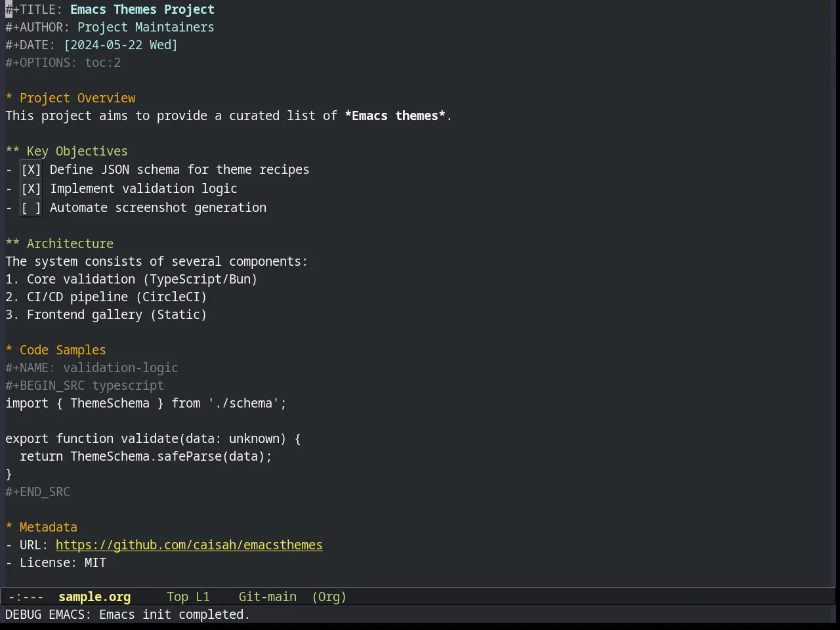Click the [2024-05-22 Wed] date stamp
Image resolution: width=840 pixels, height=630 pixels.
[121, 45]
